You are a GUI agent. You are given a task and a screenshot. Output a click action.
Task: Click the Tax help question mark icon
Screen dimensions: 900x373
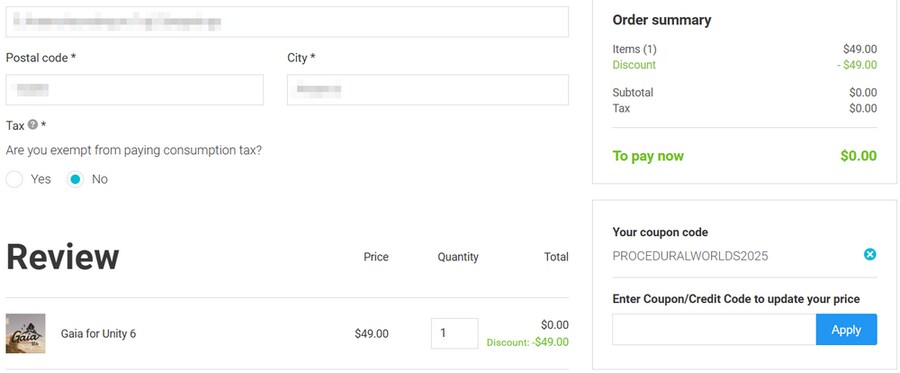click(x=33, y=124)
